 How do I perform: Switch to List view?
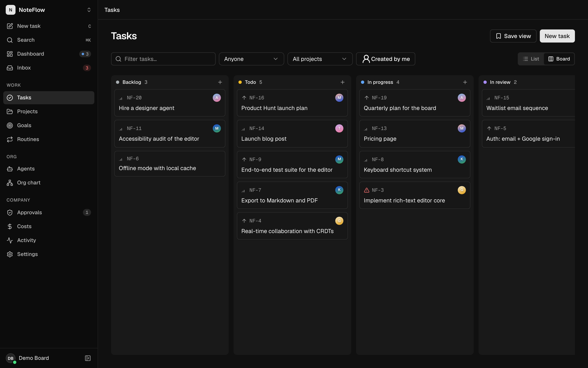pyautogui.click(x=531, y=59)
